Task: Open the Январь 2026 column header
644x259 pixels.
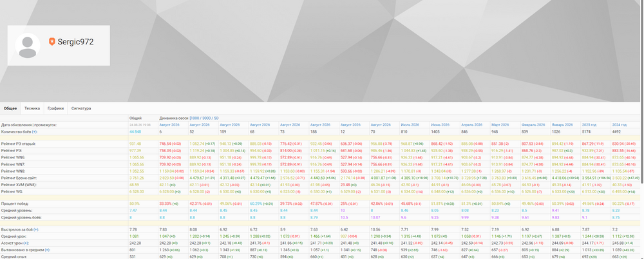Action: click(563, 124)
